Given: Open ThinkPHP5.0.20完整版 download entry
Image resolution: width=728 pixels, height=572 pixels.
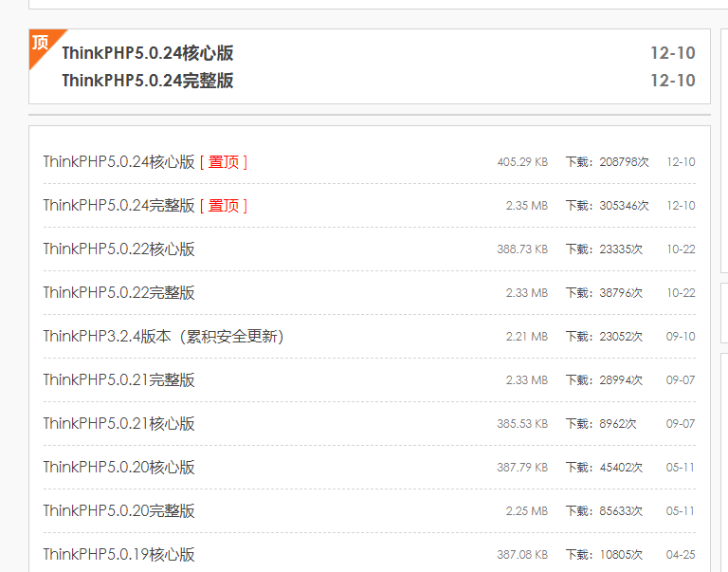Looking at the screenshot, I should pos(118,511).
